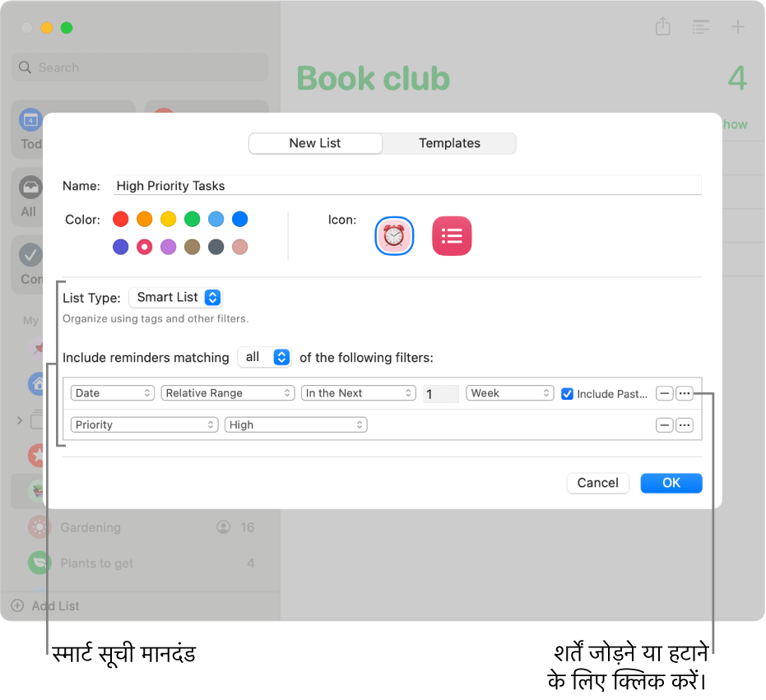766x700 pixels.
Task: Open the High priority value dropdown
Action: (x=295, y=425)
